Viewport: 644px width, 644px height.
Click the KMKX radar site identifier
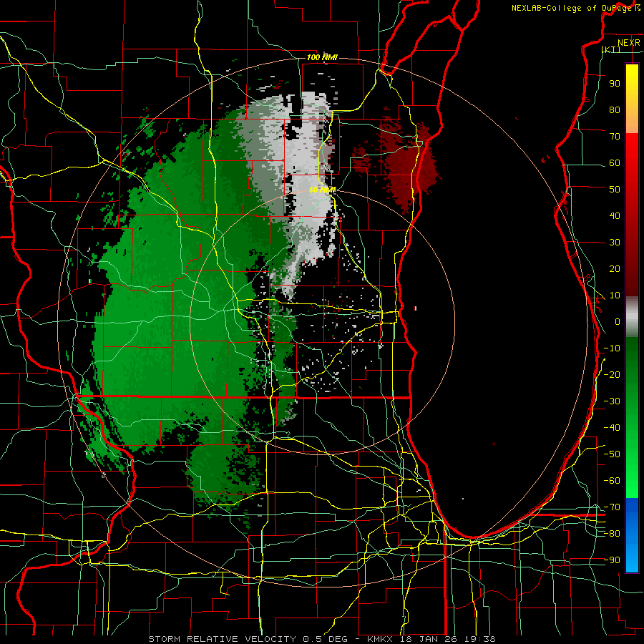click(x=381, y=639)
